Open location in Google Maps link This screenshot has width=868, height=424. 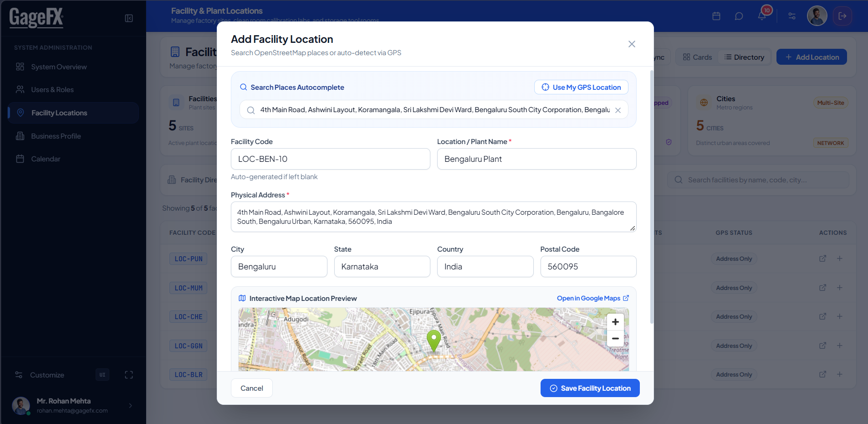[593, 298]
